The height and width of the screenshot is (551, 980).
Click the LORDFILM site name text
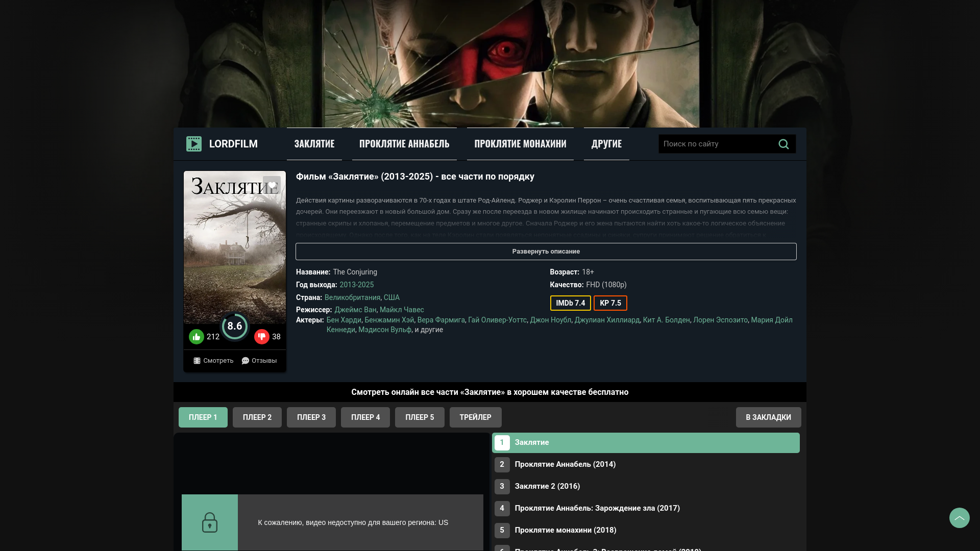[x=233, y=144]
